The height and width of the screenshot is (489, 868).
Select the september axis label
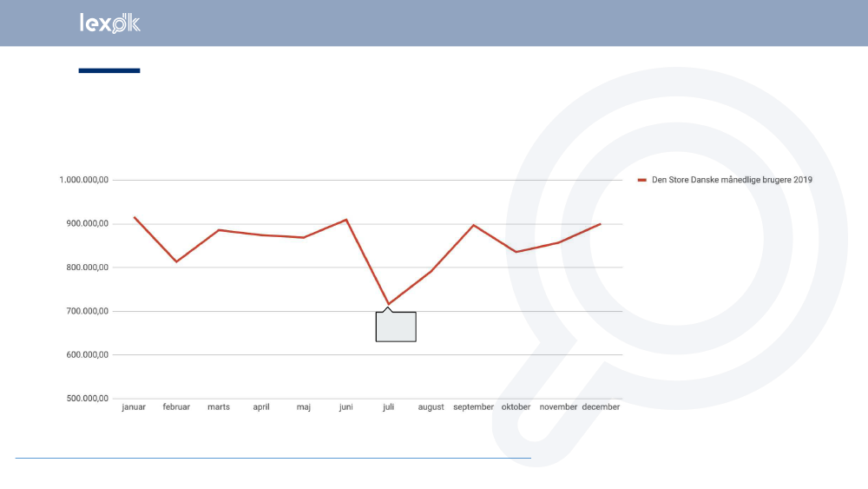click(x=473, y=406)
